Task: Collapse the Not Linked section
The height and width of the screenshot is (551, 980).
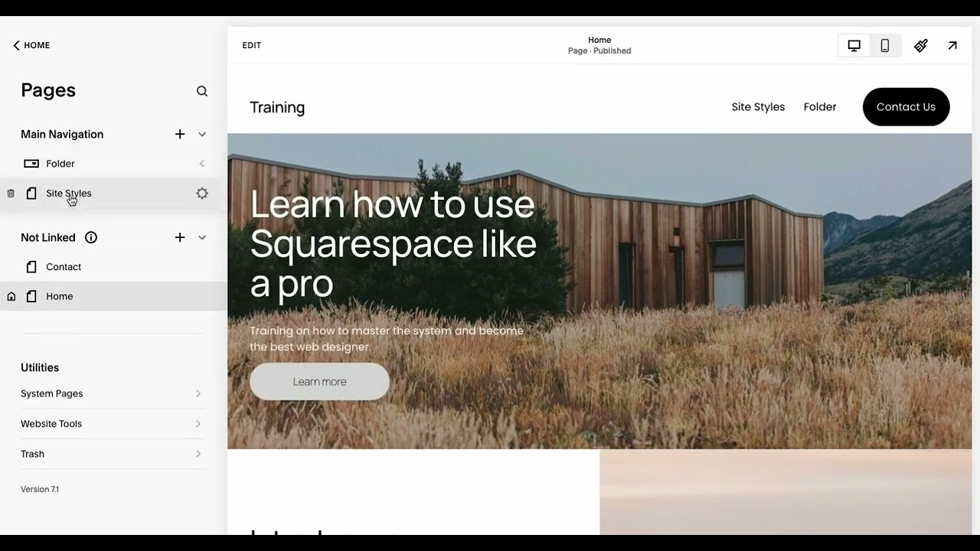Action: [x=202, y=237]
